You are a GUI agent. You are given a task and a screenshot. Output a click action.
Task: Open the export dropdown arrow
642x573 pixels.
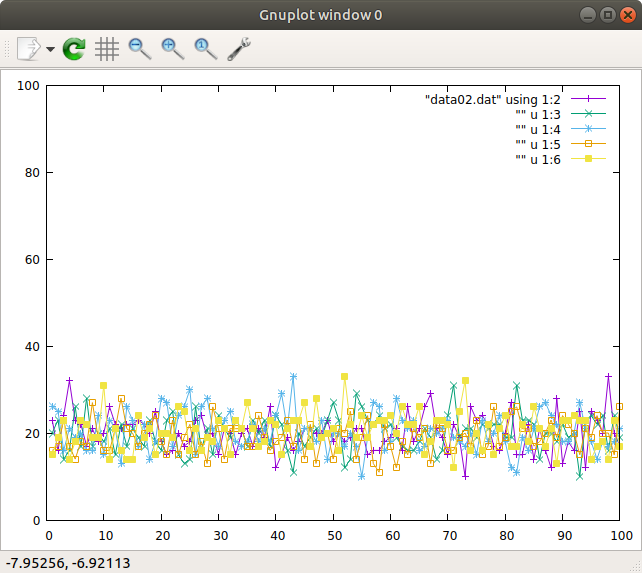tap(50, 50)
